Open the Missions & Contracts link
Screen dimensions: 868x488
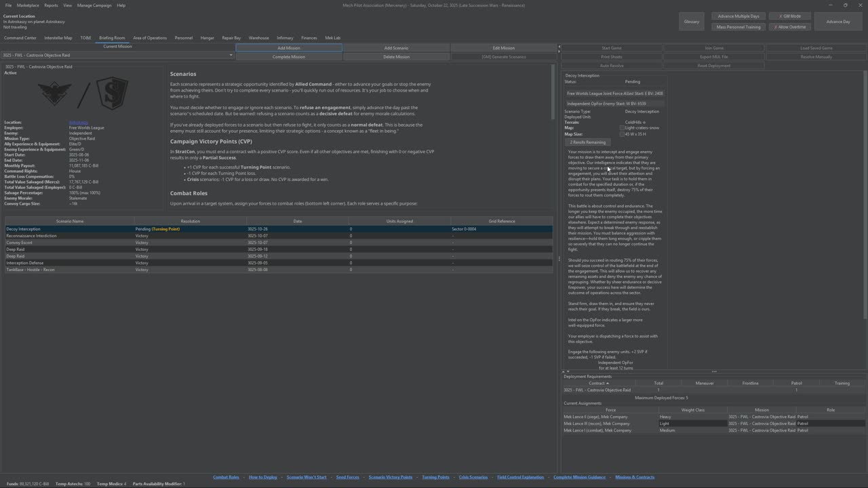tap(635, 477)
